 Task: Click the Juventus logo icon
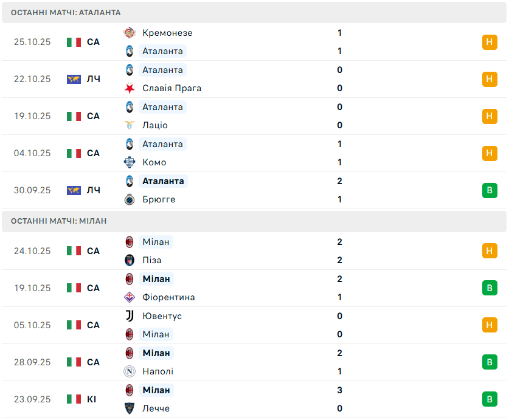tap(129, 316)
